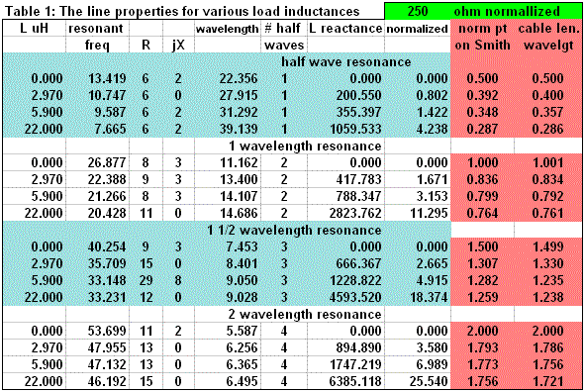Click the L reactance value 1059.533
The height and width of the screenshot is (392, 585).
[355, 129]
